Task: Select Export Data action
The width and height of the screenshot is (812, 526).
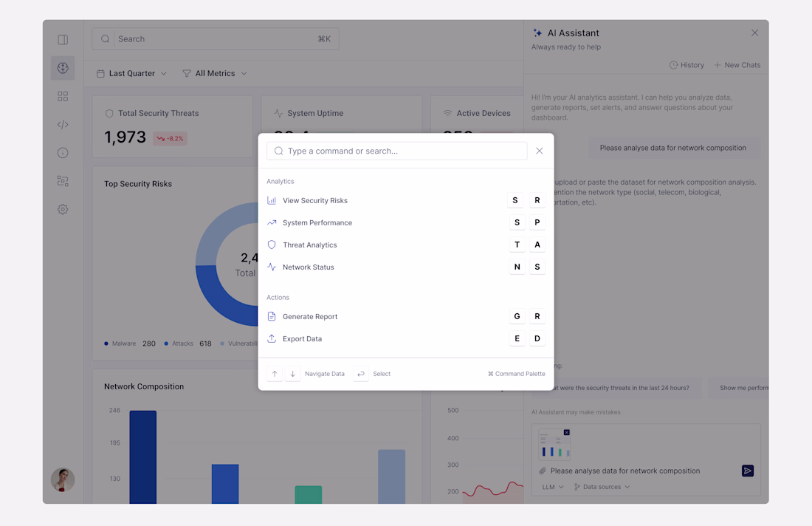Action: click(405, 339)
